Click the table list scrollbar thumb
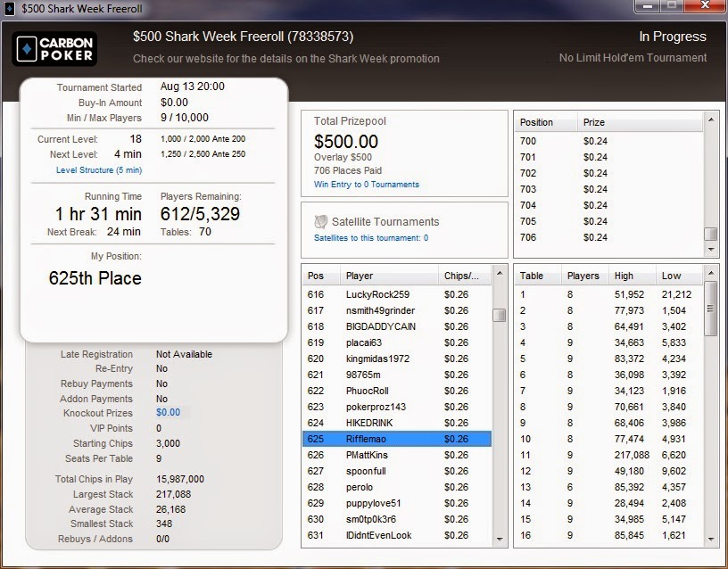The width and height of the screenshot is (728, 569). [711, 309]
